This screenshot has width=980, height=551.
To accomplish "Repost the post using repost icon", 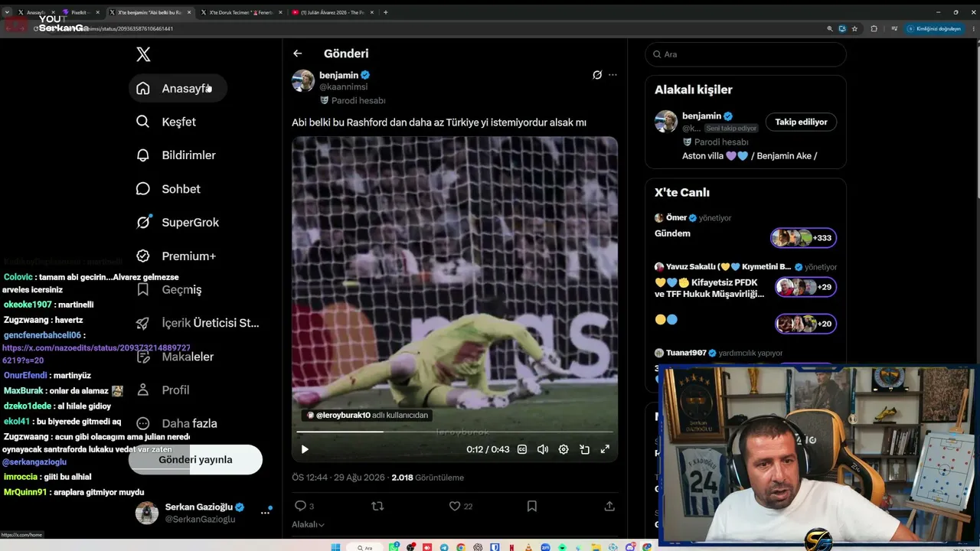I will 377,506.
